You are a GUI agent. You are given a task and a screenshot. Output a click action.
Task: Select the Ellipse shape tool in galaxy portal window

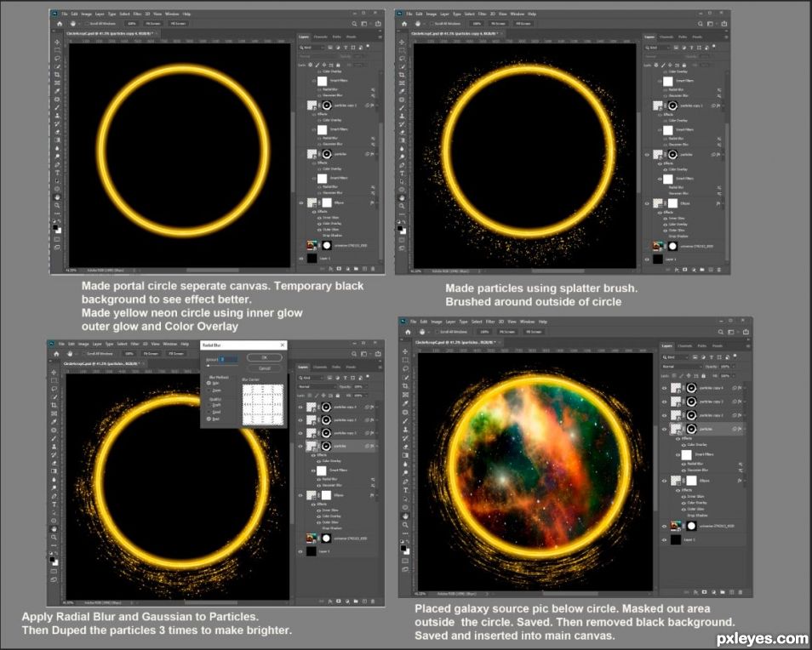point(405,507)
